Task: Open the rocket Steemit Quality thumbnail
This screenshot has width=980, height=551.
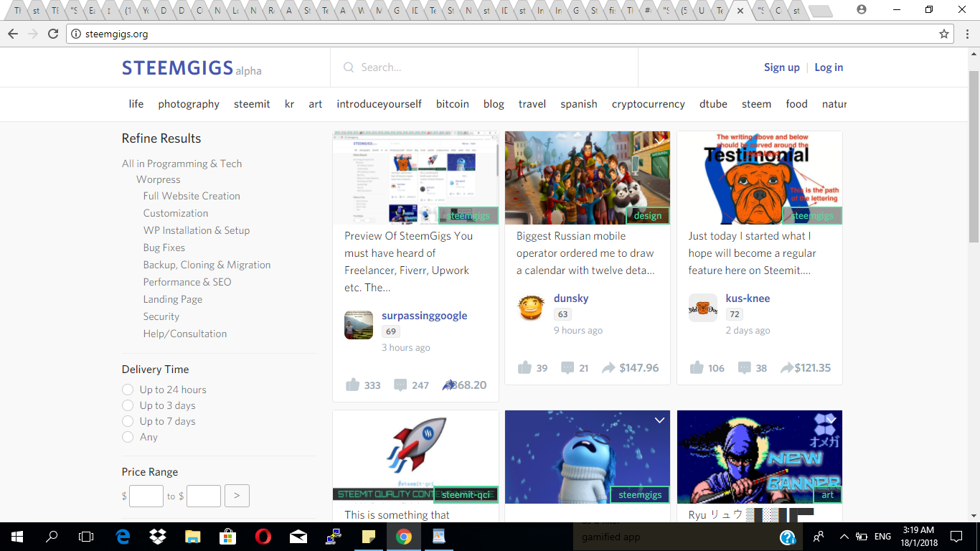Action: click(x=415, y=456)
